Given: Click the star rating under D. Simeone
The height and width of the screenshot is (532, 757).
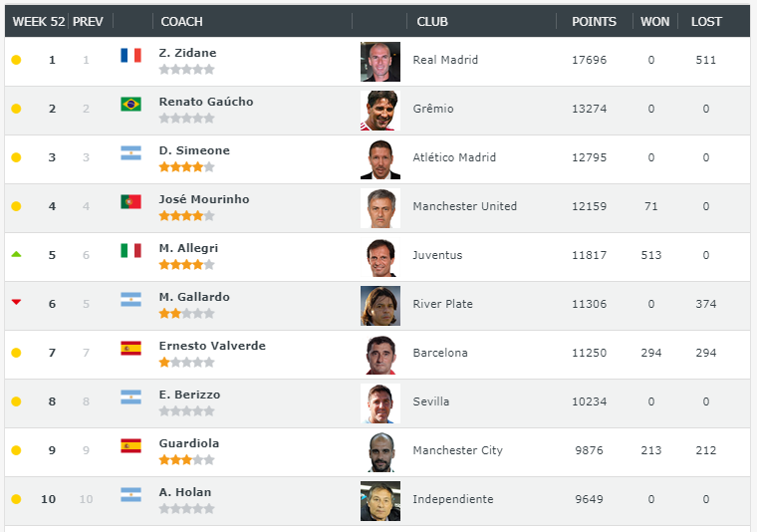Looking at the screenshot, I should 187,167.
